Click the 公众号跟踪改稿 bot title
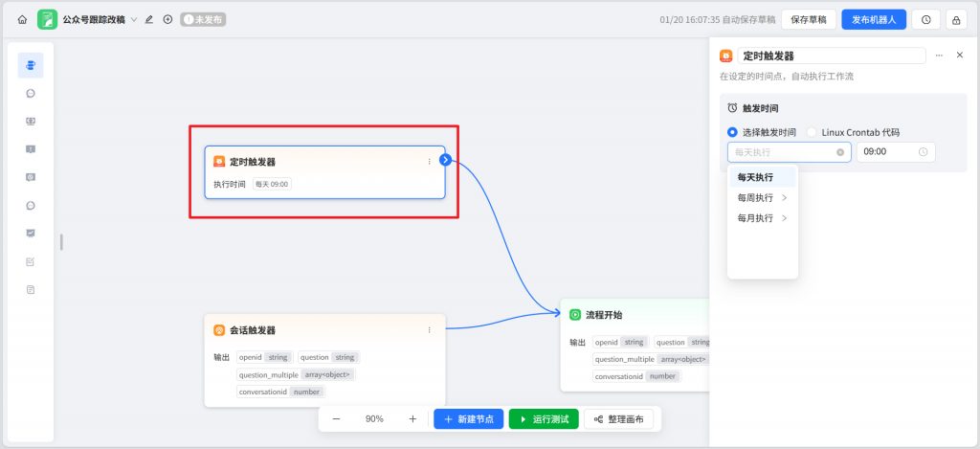 [94, 19]
